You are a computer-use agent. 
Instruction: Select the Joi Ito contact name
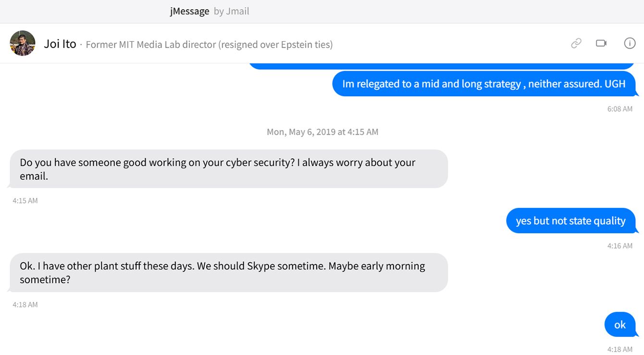(60, 44)
